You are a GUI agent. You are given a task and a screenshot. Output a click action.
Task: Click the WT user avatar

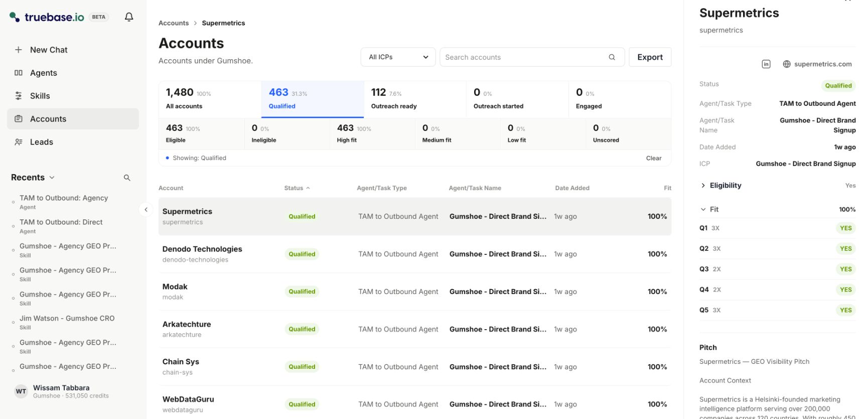[x=21, y=391]
